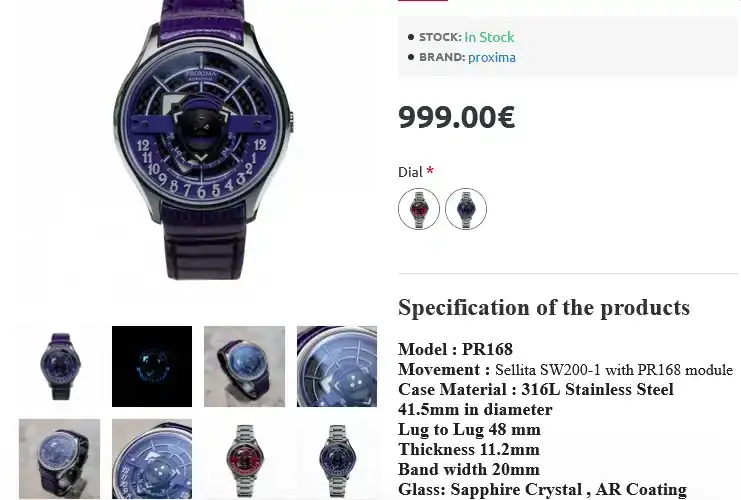Screen dimensions: 741x500
Task: Click the In Stock status text
Action: (489, 37)
